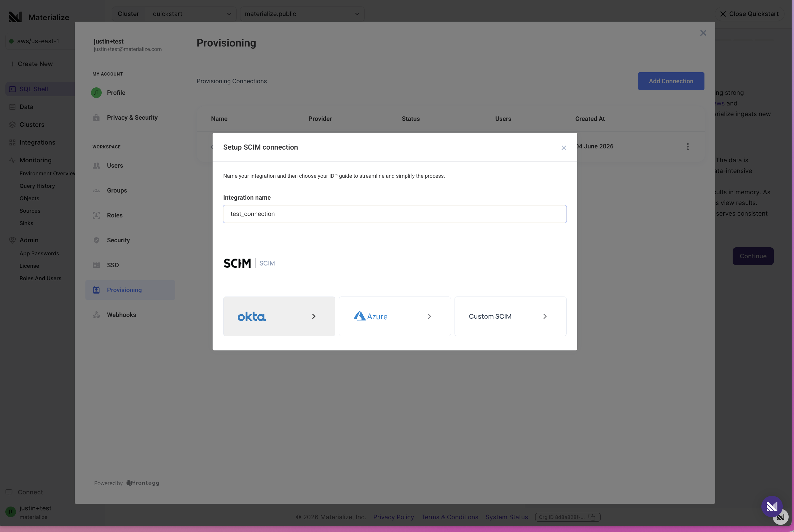This screenshot has width=794, height=532.
Task: Click Create New in the sidebar
Action: click(31, 64)
